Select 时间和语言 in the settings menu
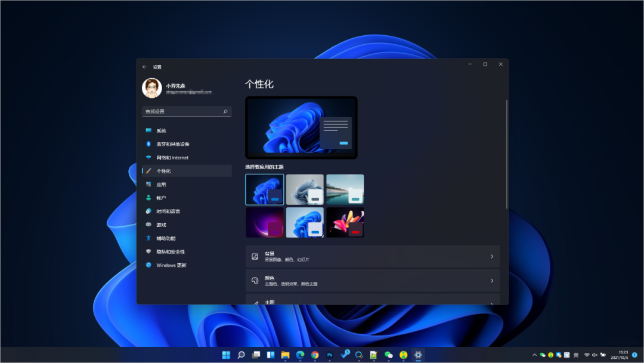 click(x=168, y=211)
